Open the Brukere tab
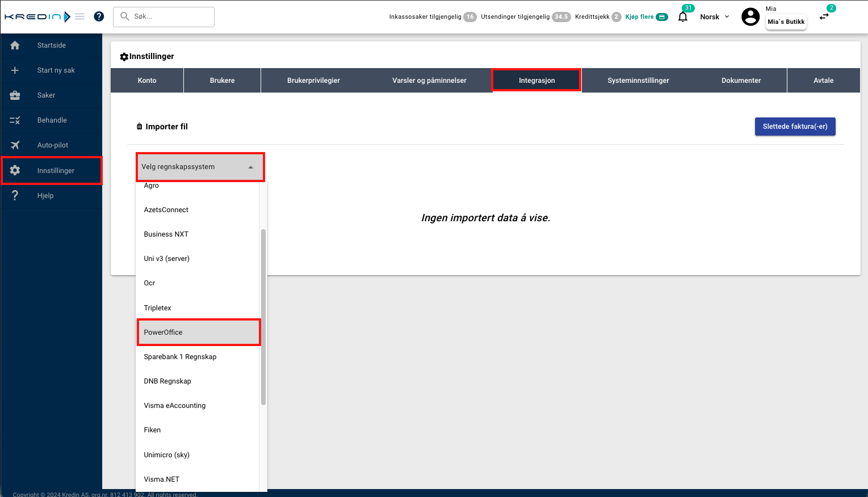The image size is (868, 497). [222, 81]
